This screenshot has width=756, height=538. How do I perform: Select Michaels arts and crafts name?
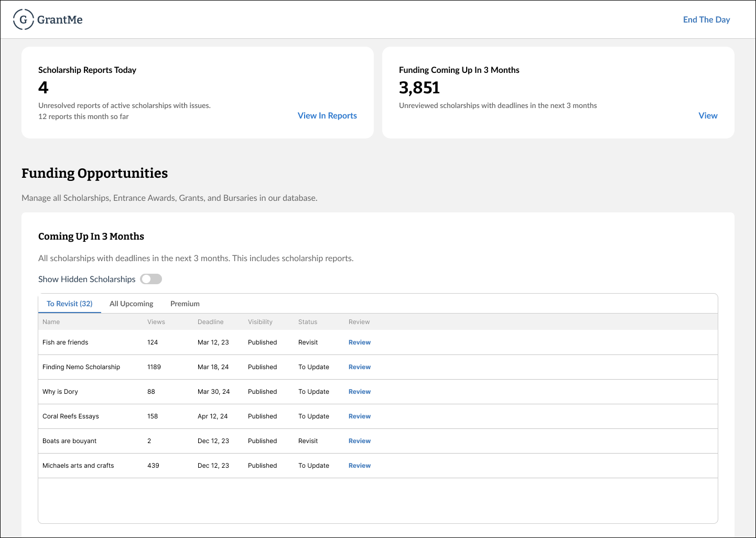(78, 466)
